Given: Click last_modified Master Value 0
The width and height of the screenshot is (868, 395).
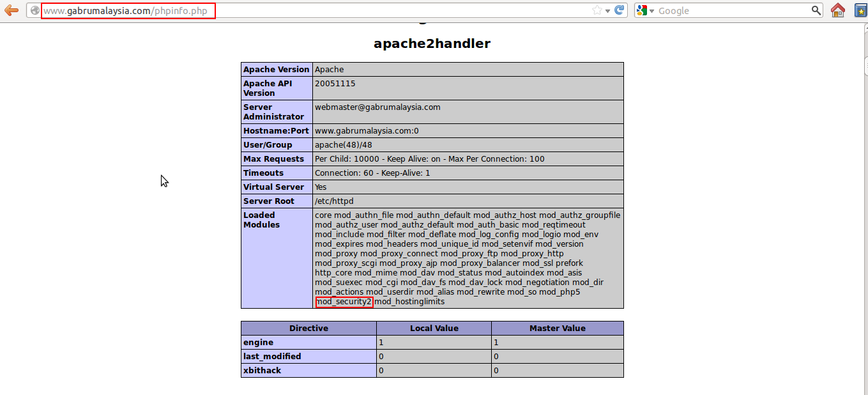Looking at the screenshot, I should tap(558, 357).
